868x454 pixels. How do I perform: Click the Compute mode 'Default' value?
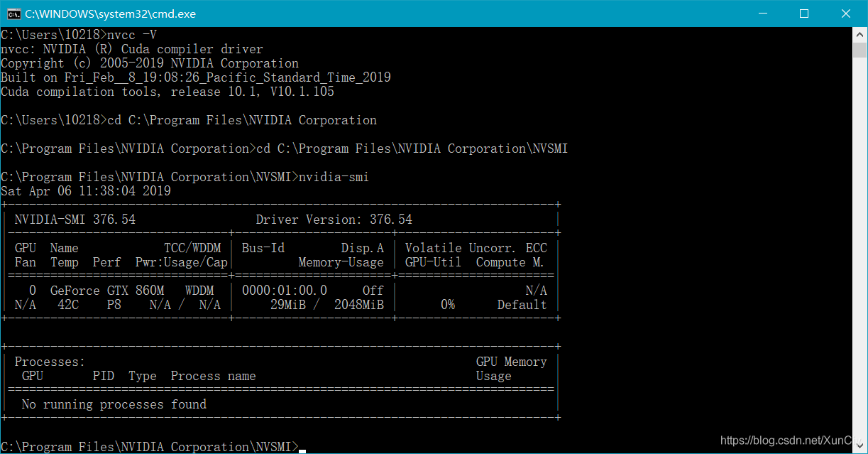522,305
